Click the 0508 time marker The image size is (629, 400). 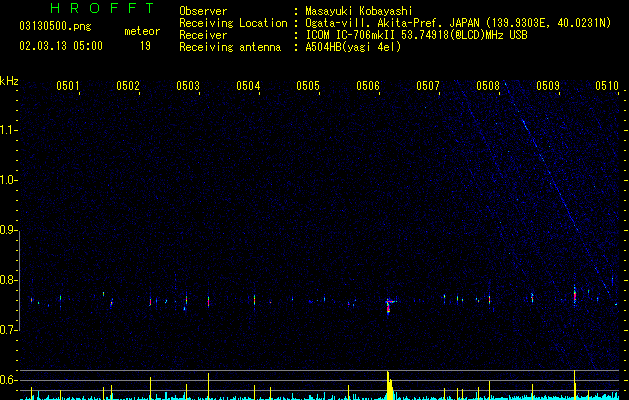point(488,86)
